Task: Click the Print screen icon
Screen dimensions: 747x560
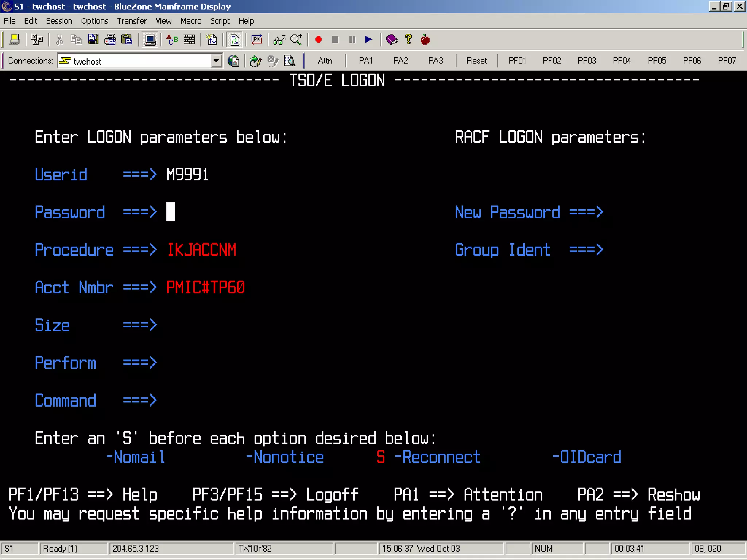Action: [110, 39]
